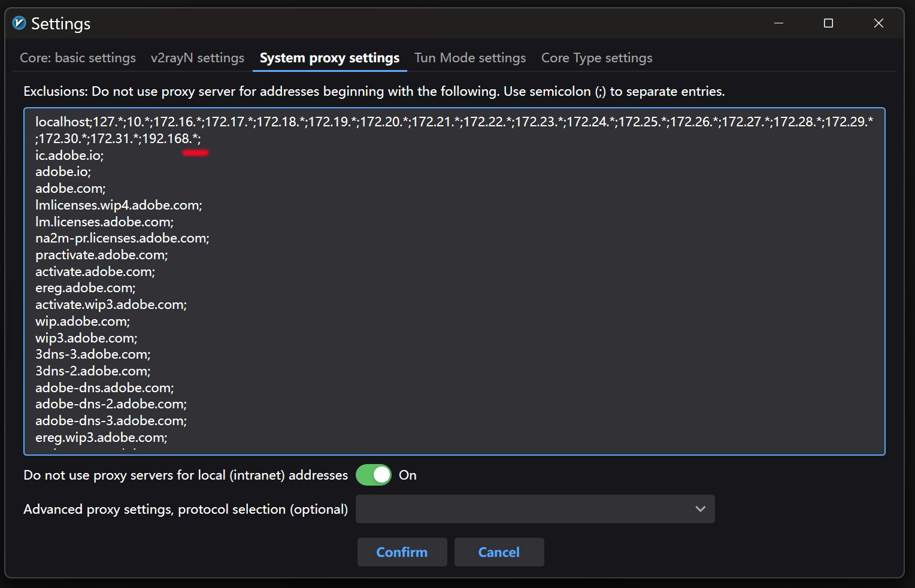Click the Exclusions instruction label
915x588 pixels.
pyautogui.click(x=374, y=92)
